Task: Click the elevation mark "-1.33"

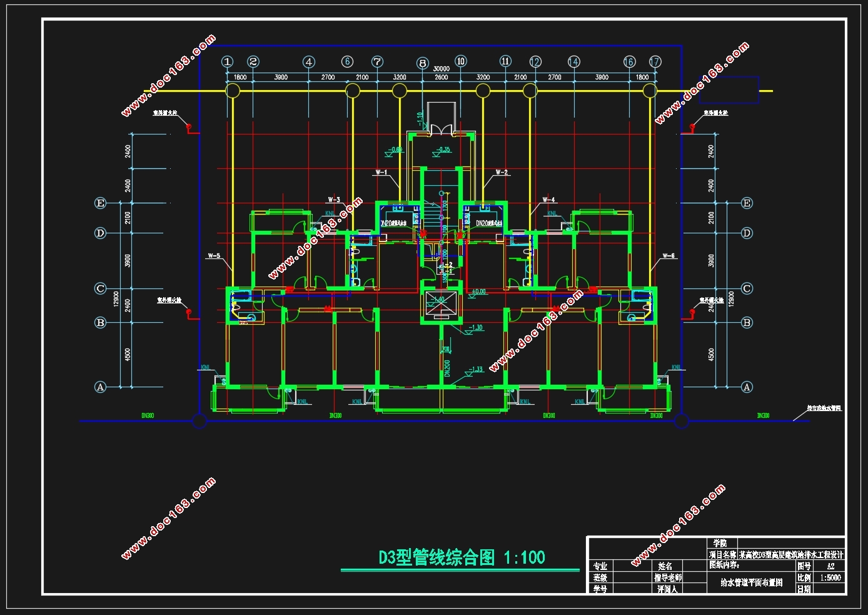Action: pos(477,369)
